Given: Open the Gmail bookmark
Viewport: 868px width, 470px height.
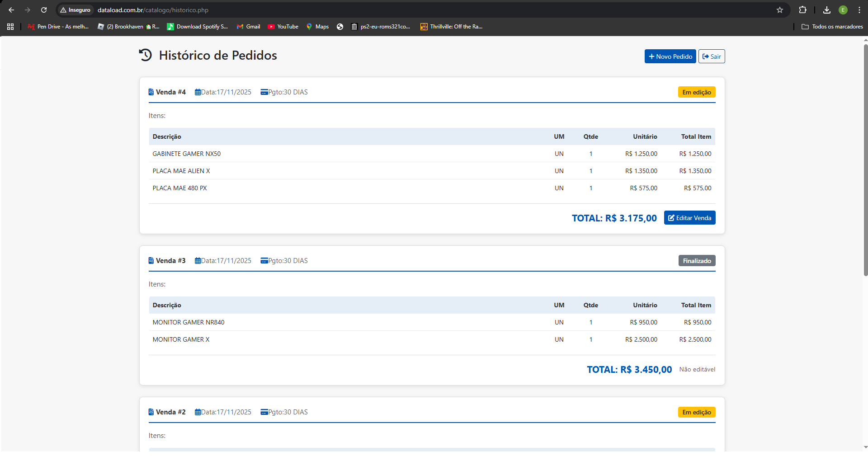Looking at the screenshot, I should 249,27.
